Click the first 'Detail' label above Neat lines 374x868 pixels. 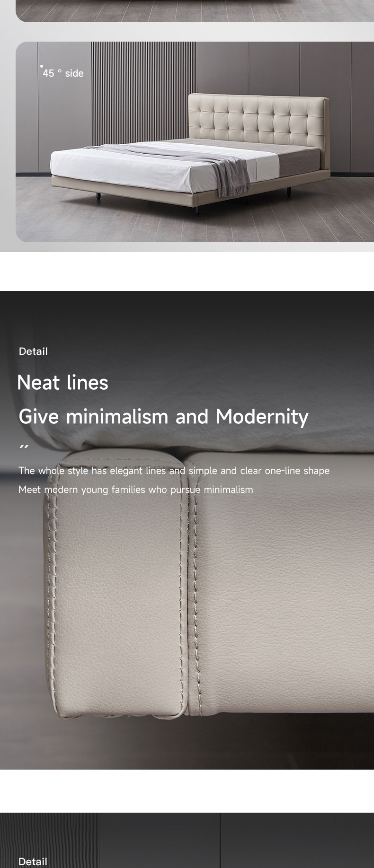(33, 351)
